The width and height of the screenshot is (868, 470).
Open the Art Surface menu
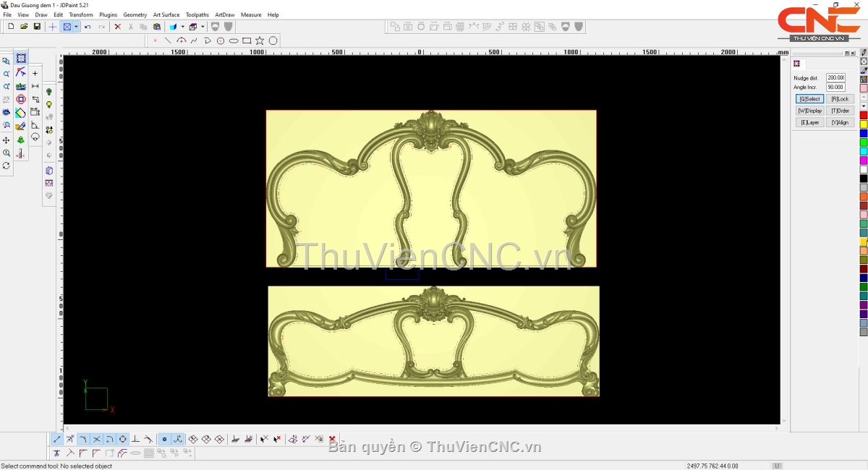[166, 14]
